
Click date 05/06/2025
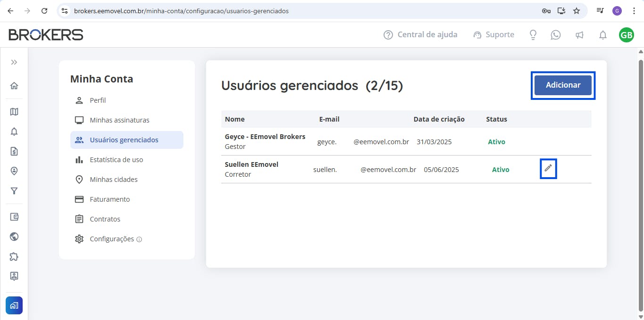(x=441, y=170)
